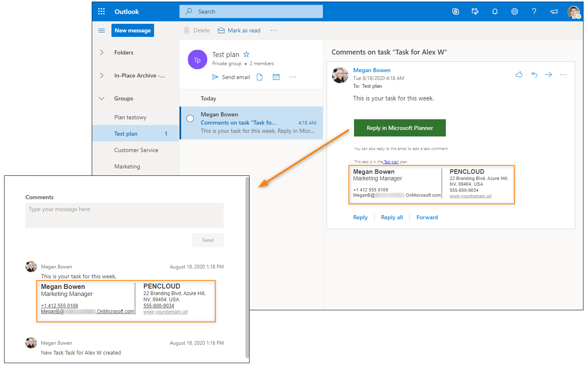Viewport: 588px width, 366px height.
Task: Click the Type your message here field
Action: pos(124,215)
